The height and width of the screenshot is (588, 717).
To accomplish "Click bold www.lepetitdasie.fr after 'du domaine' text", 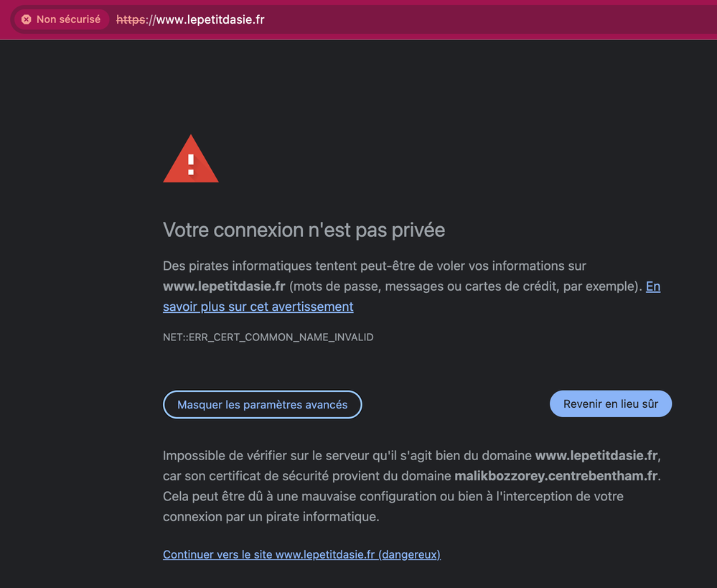I will pos(596,455).
